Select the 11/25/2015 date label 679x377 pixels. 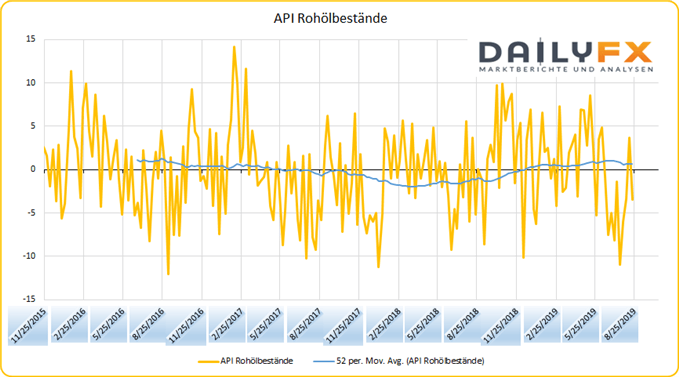[x=28, y=326]
